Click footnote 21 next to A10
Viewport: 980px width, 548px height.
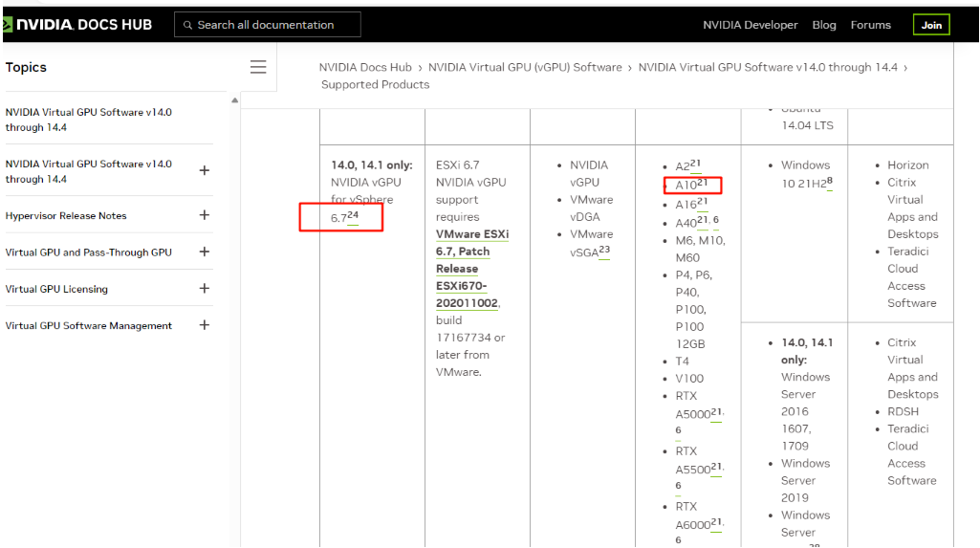coord(702,183)
